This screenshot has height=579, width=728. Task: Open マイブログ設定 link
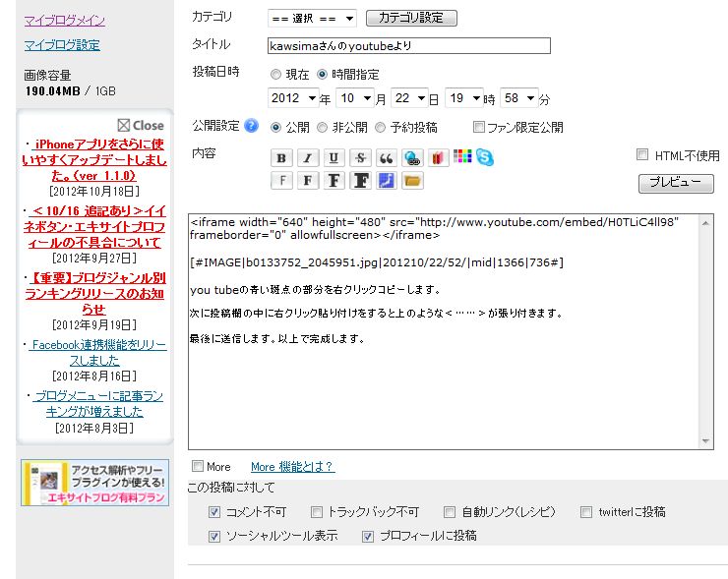[62, 45]
